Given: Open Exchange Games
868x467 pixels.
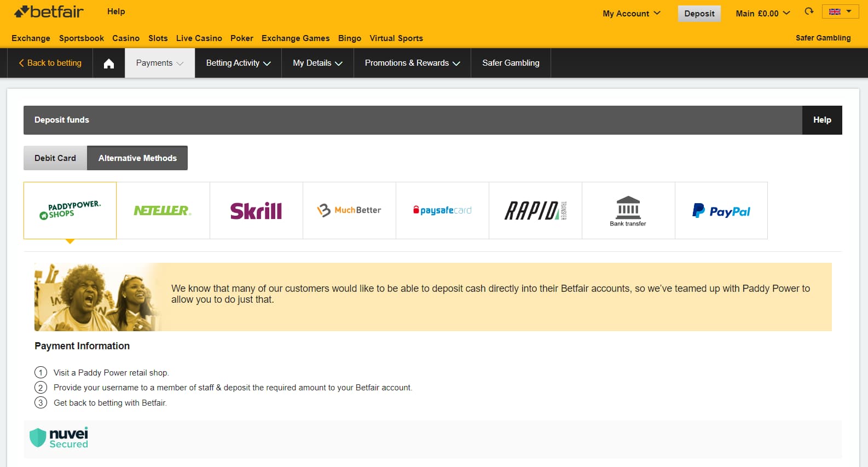Looking at the screenshot, I should (x=296, y=38).
